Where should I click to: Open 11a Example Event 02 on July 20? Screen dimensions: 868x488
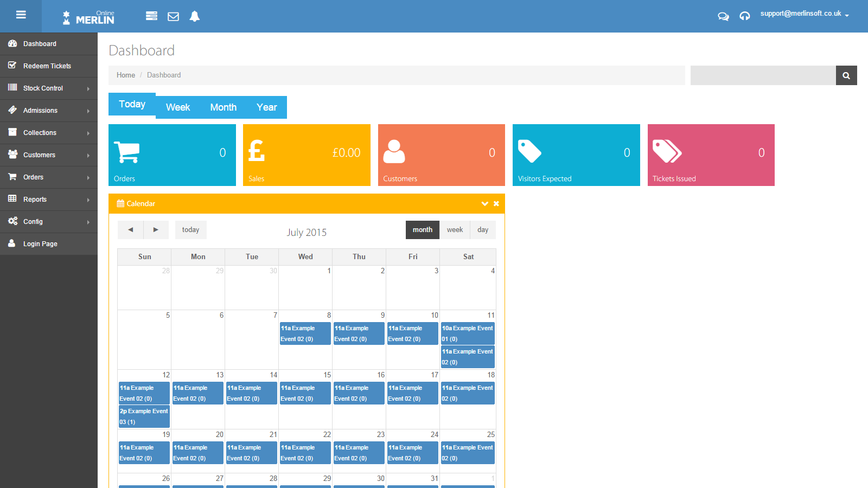[198, 453]
